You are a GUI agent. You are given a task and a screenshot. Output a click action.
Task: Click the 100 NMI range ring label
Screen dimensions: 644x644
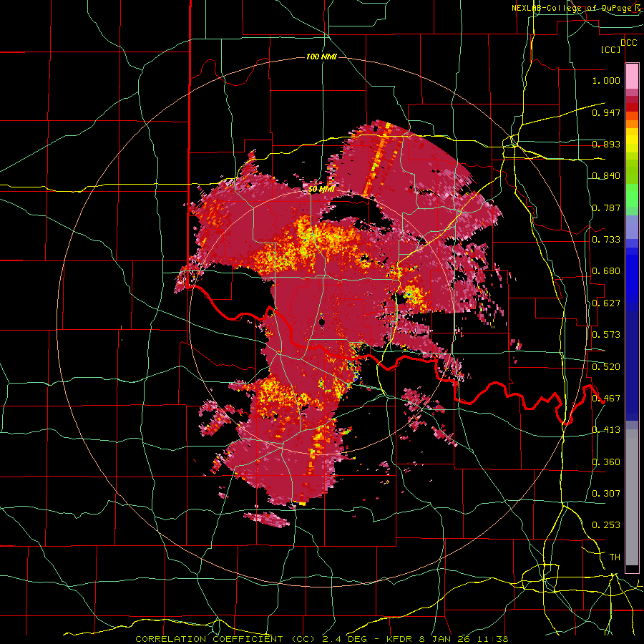pos(321,57)
